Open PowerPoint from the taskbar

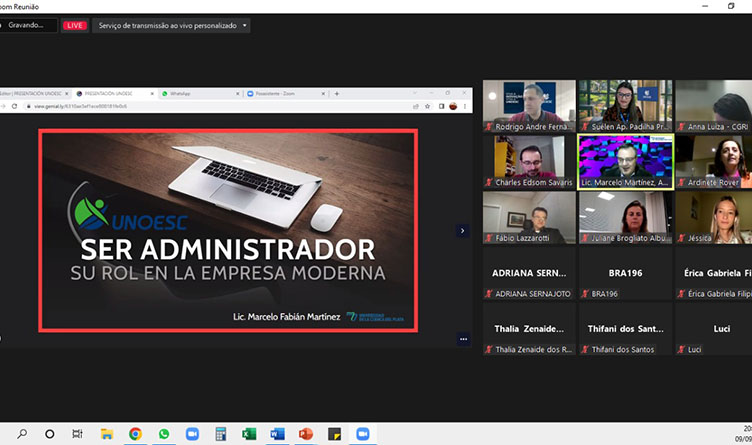(x=306, y=434)
